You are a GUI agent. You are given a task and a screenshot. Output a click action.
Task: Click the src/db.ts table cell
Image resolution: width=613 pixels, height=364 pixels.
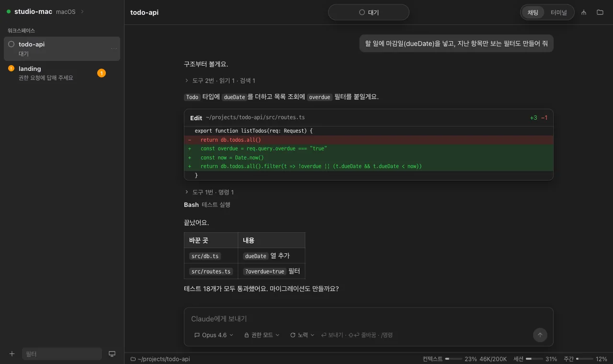(x=211, y=256)
